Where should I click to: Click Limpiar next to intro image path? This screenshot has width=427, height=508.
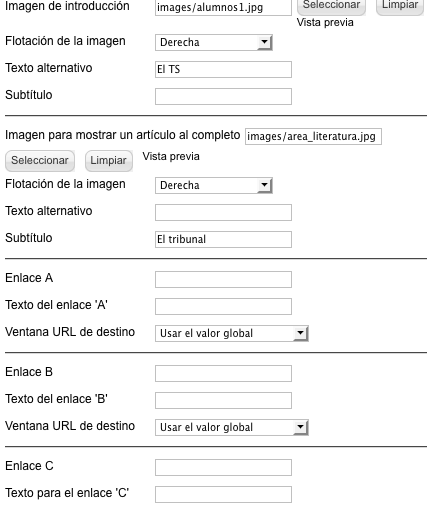400,6
